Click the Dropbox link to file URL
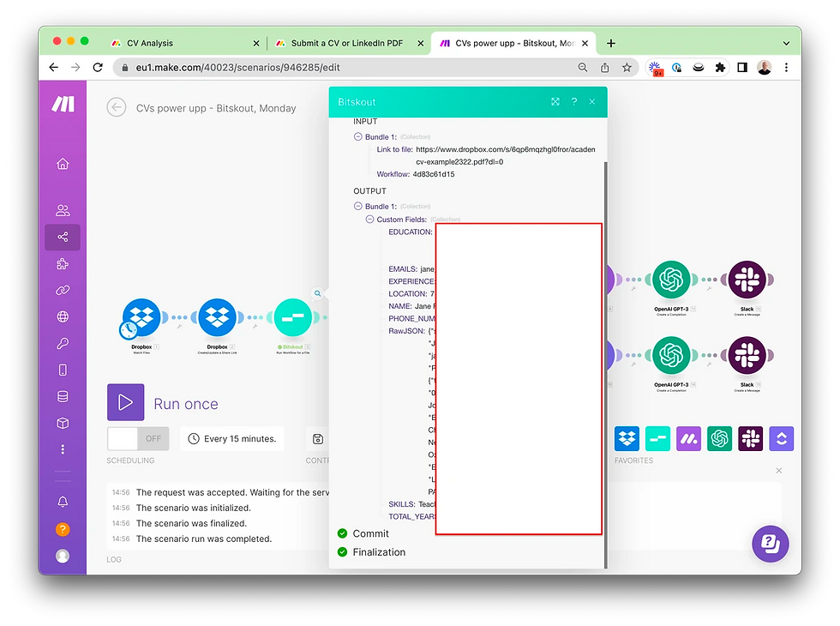This screenshot has height=626, width=840. point(505,155)
